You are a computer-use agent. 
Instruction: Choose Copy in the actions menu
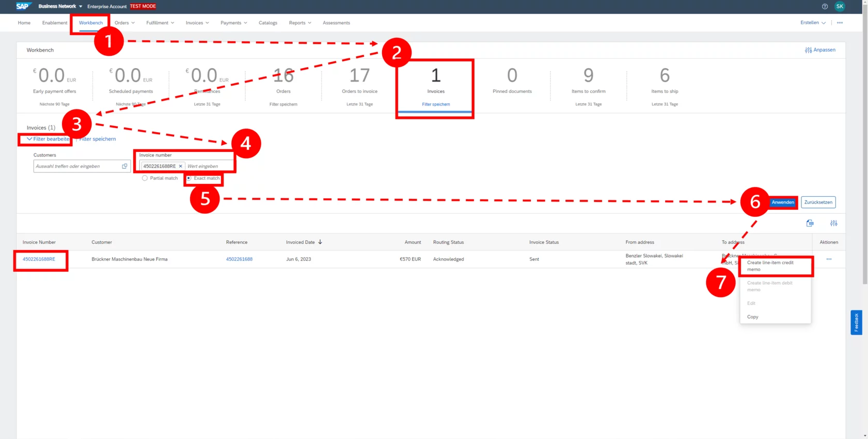point(775,317)
